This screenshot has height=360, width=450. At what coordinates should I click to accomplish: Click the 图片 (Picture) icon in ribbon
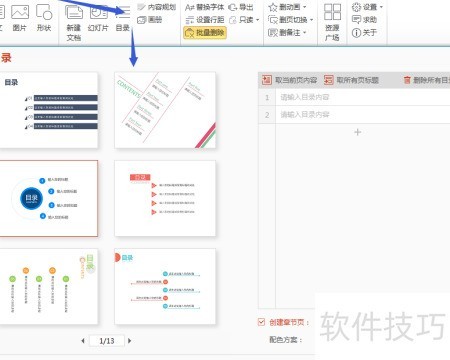[x=20, y=12]
